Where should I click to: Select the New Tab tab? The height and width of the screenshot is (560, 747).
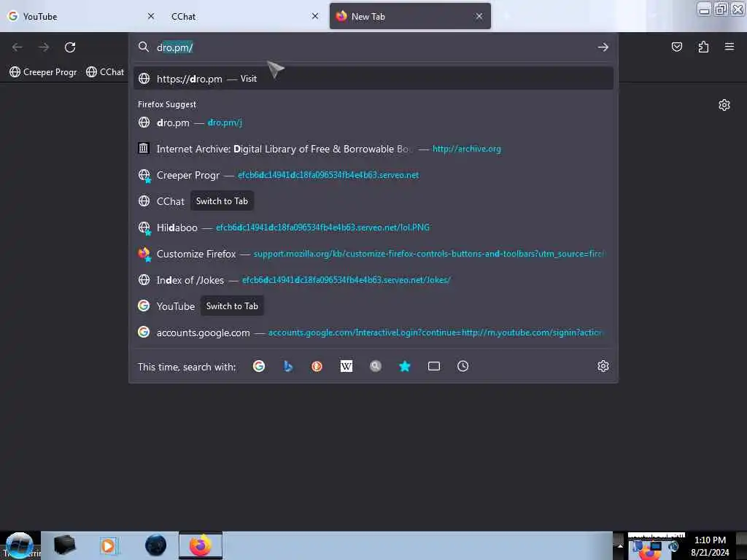(410, 16)
